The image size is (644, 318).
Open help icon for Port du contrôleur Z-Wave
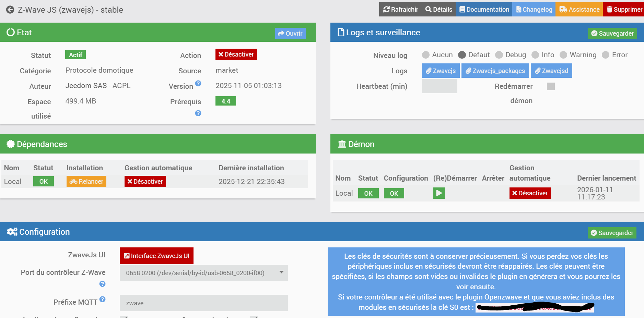pyautogui.click(x=102, y=284)
